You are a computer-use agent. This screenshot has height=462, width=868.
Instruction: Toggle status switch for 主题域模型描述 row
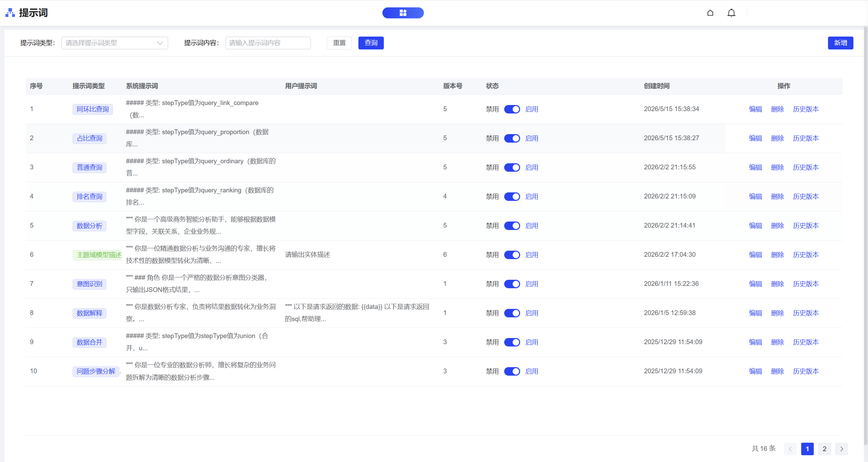[x=512, y=255]
